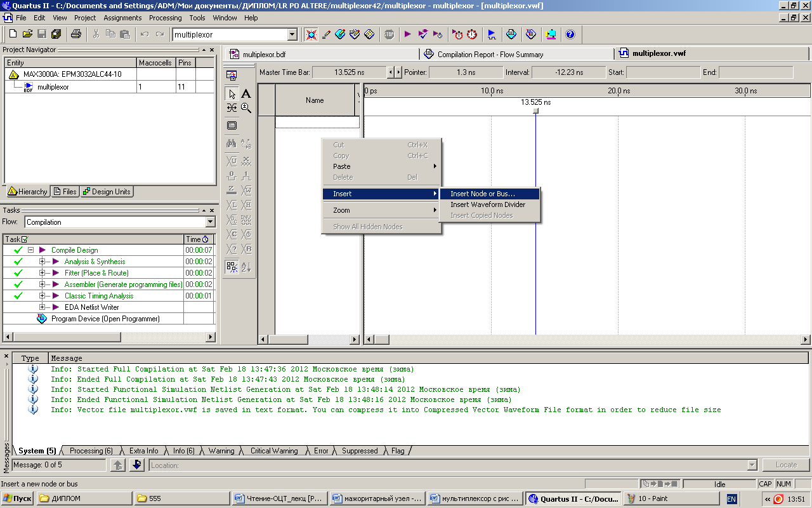Click the down arrow message navigation icon
Viewport: 812px width, 508px height.
tap(137, 465)
